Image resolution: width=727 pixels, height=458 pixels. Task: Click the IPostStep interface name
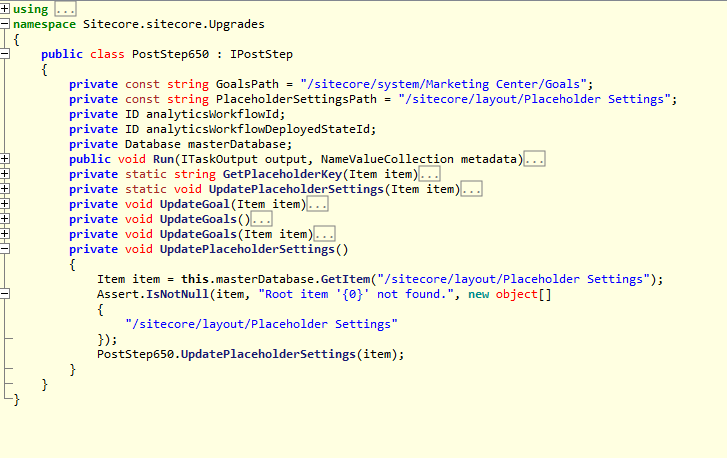(261, 54)
